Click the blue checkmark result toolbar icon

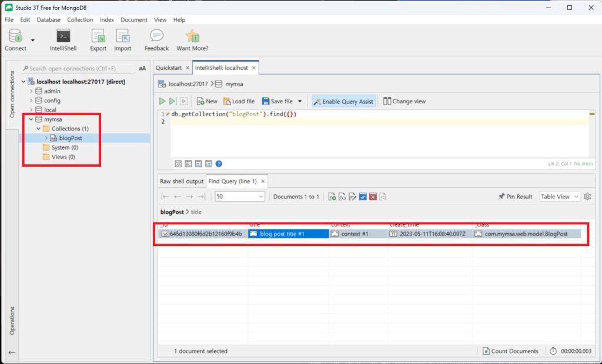(x=363, y=197)
